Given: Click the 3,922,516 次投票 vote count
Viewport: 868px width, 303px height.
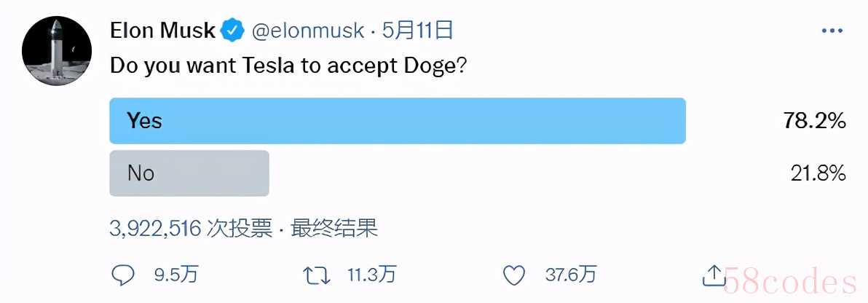Looking at the screenshot, I should pos(191,228).
